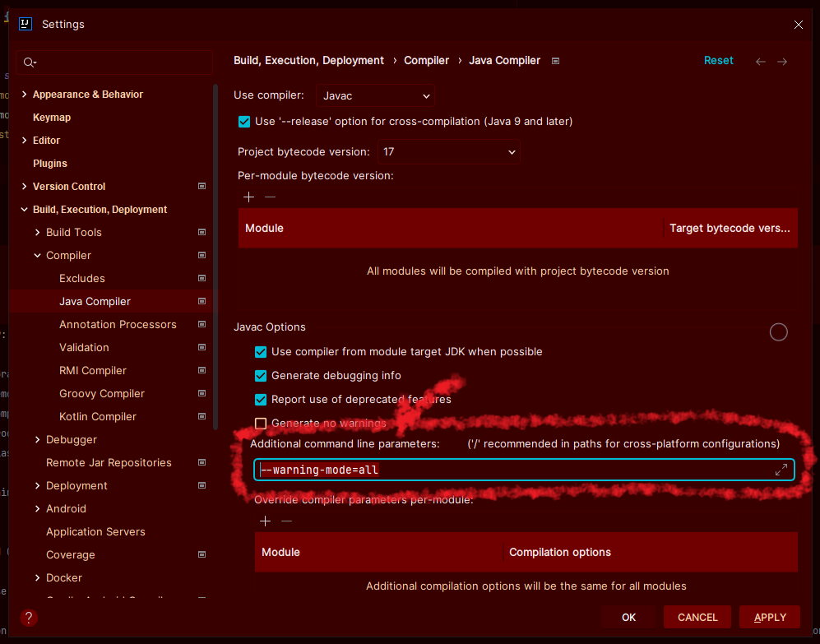
Task: Expand the Docker node
Action: (37, 577)
